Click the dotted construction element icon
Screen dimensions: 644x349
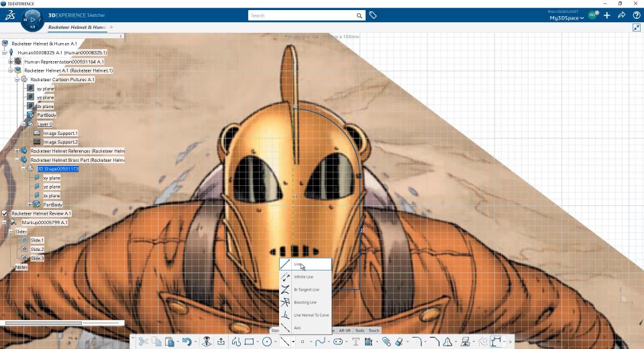[x=484, y=342]
